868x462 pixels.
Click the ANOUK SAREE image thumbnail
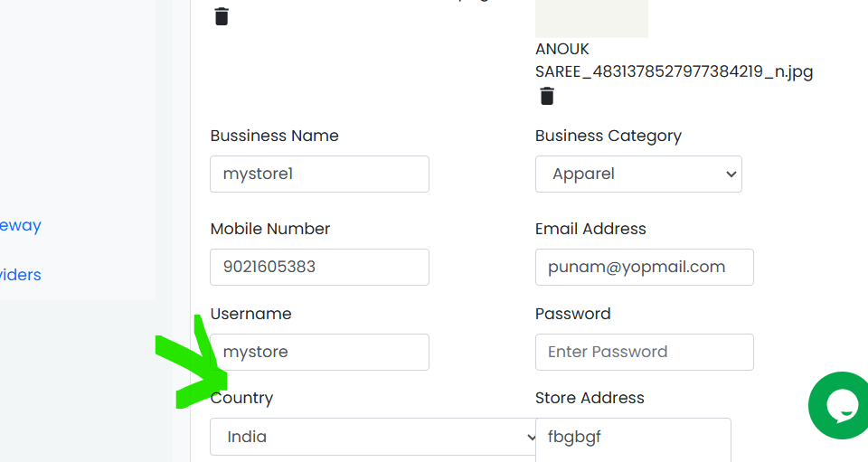(x=591, y=18)
